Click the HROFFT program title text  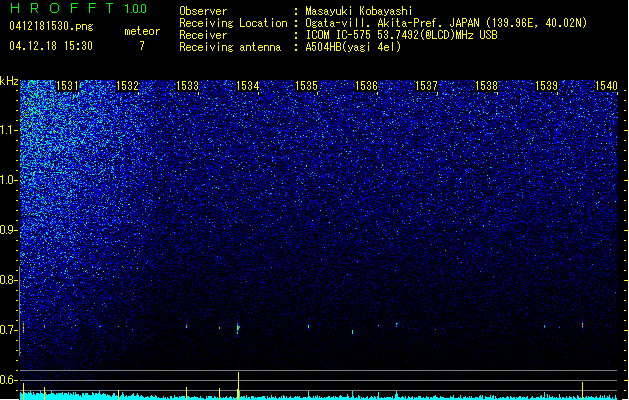click(62, 8)
